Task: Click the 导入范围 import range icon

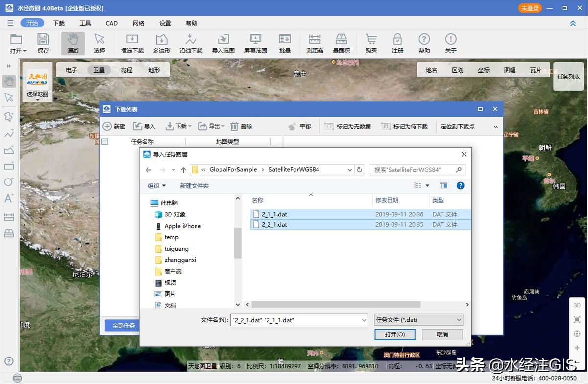Action: coord(223,44)
